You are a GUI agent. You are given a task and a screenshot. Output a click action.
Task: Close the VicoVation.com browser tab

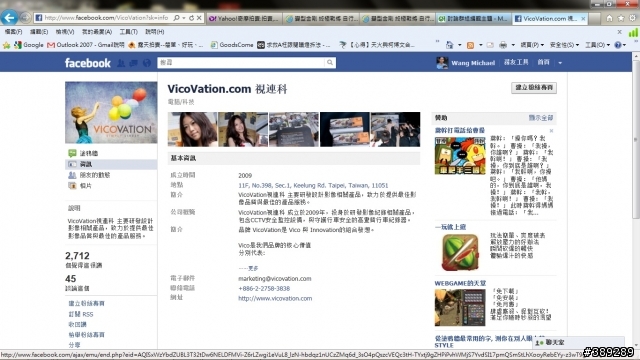(x=583, y=18)
